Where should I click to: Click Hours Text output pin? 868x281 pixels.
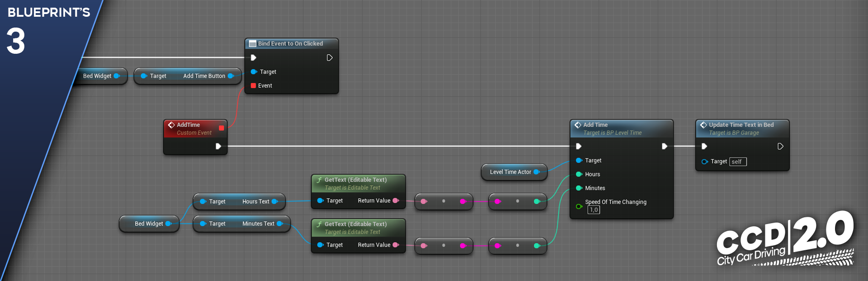274,202
